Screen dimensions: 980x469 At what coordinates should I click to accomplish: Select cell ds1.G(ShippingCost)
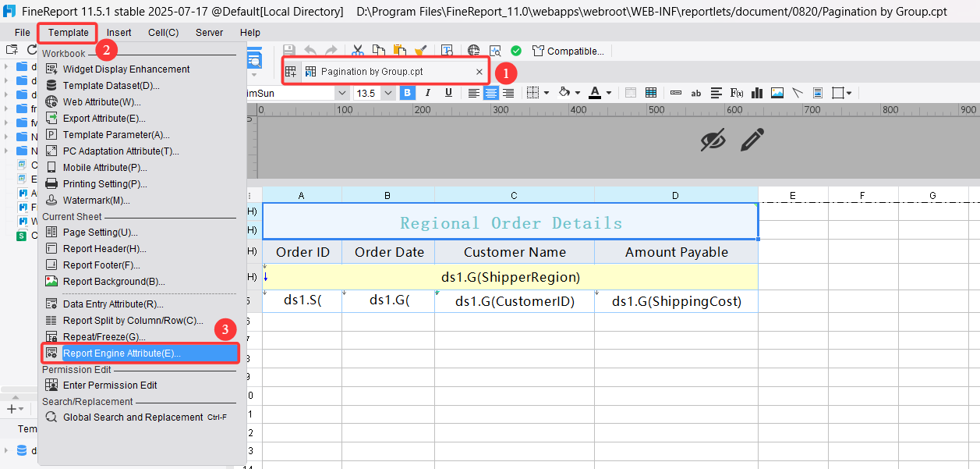pyautogui.click(x=676, y=301)
